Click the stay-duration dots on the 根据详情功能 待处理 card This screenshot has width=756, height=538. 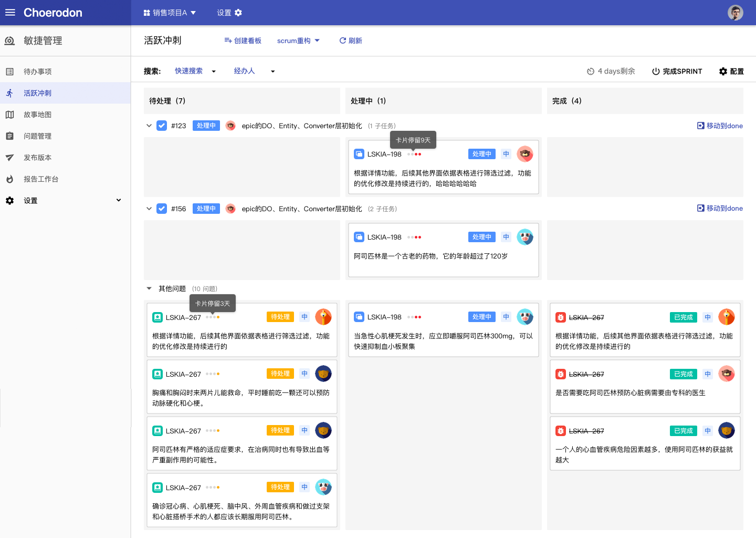pos(213,317)
